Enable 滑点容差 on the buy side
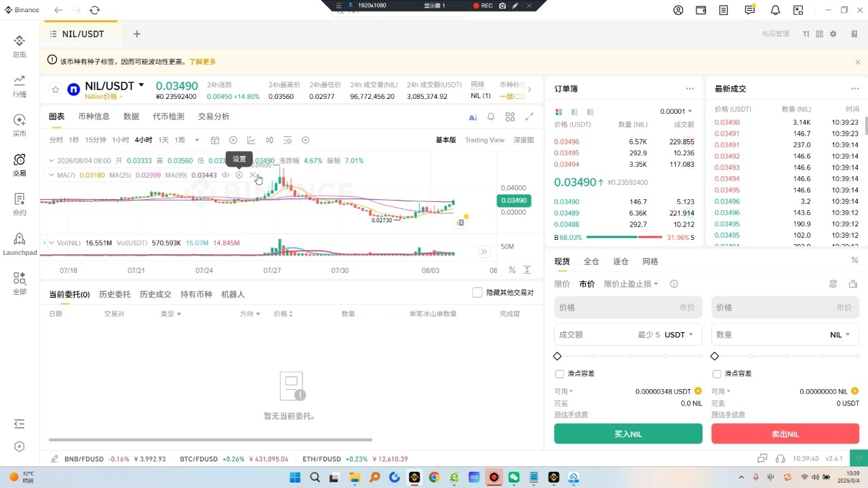The width and height of the screenshot is (868, 488). pos(559,373)
